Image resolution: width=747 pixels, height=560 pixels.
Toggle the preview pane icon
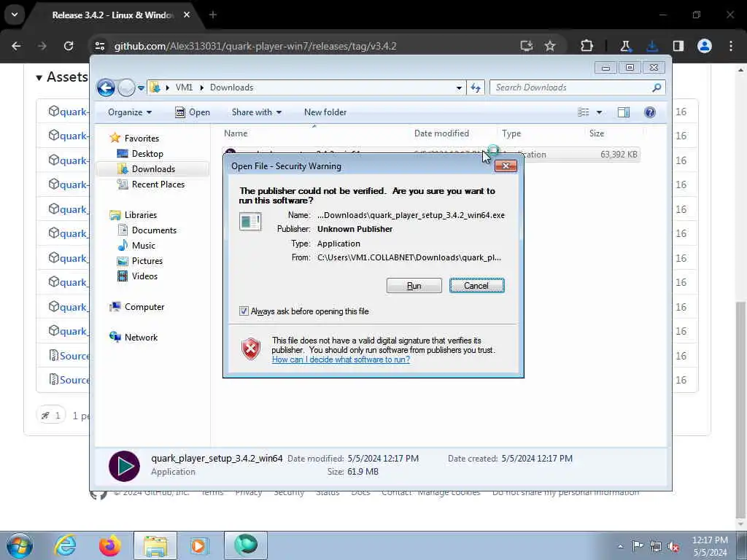[623, 112]
